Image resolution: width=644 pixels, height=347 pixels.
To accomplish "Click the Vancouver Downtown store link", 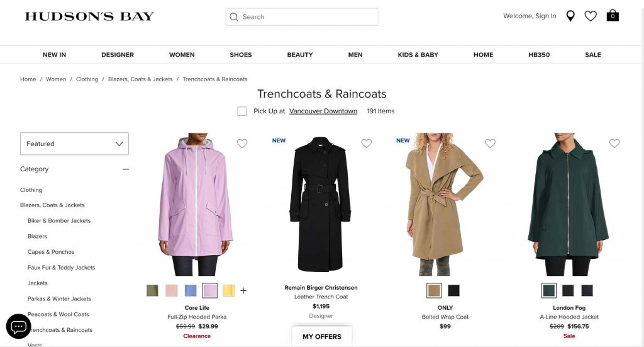I will point(323,111).
